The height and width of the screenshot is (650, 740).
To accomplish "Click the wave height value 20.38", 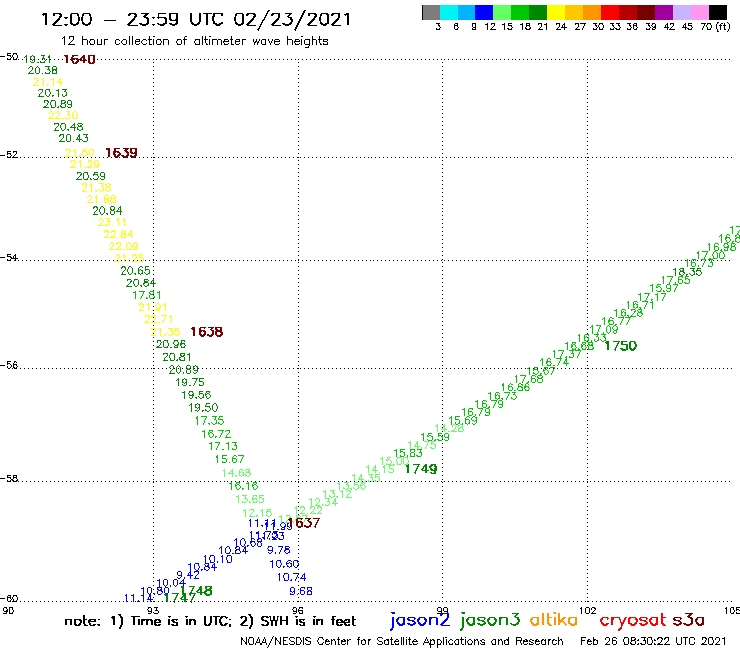I will pyautogui.click(x=42, y=70).
